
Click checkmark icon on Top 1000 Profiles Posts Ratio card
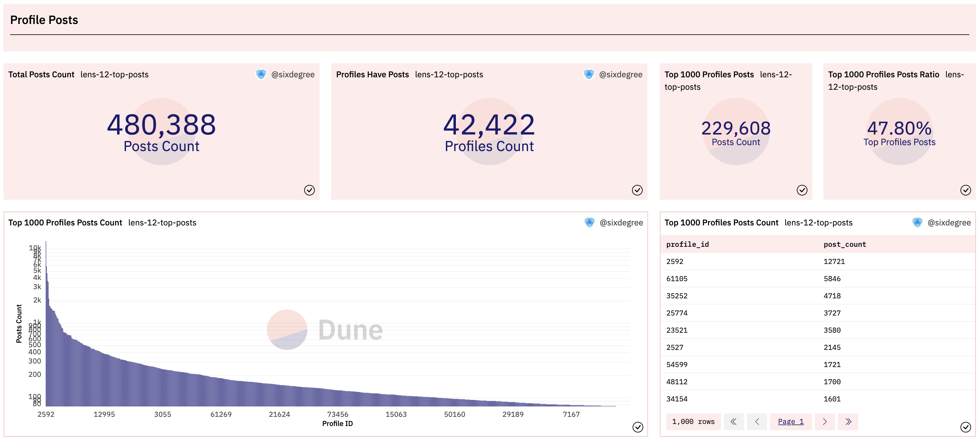[x=965, y=190]
